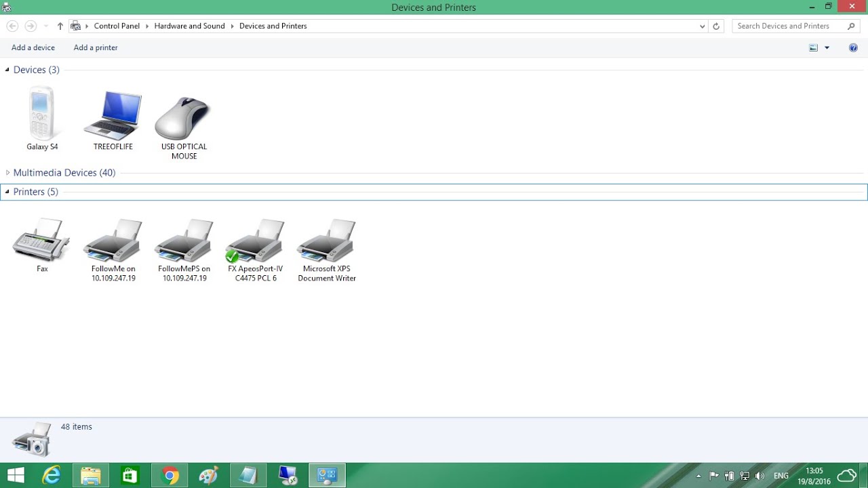Open Windows Store from taskbar
This screenshot has height=488, width=868.
pos(130,475)
